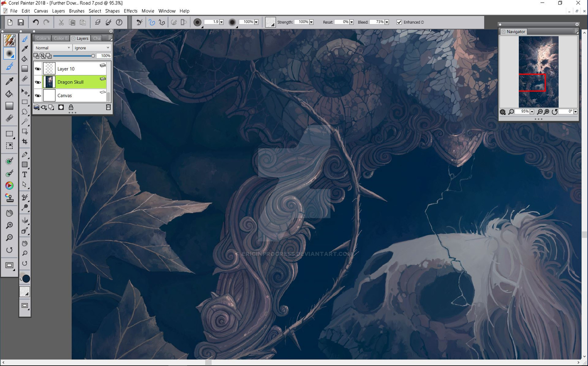Select the Crop tool in the toolbox

click(x=25, y=142)
